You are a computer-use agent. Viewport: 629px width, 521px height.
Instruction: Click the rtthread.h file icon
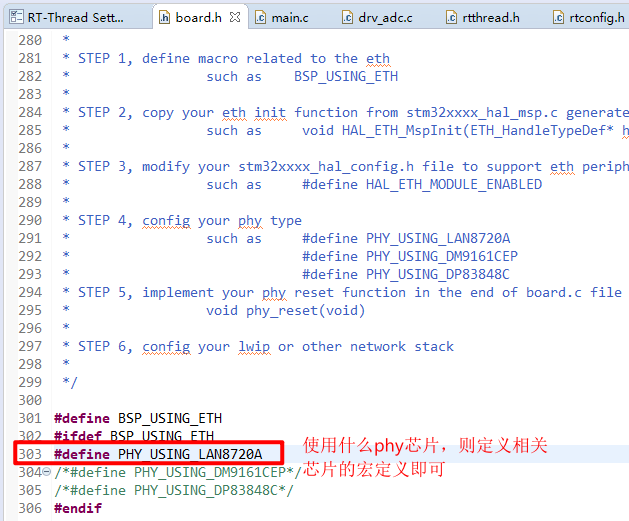[451, 18]
